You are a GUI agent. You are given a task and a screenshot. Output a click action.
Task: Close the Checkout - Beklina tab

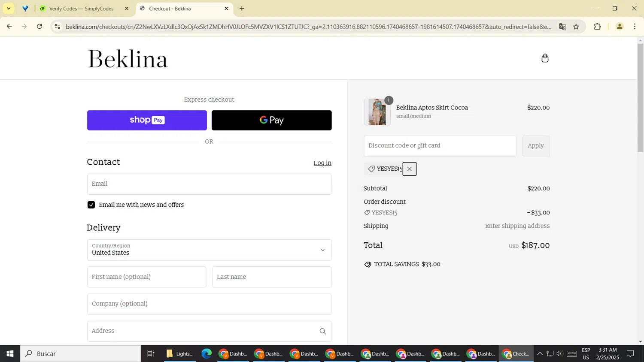click(226, 9)
